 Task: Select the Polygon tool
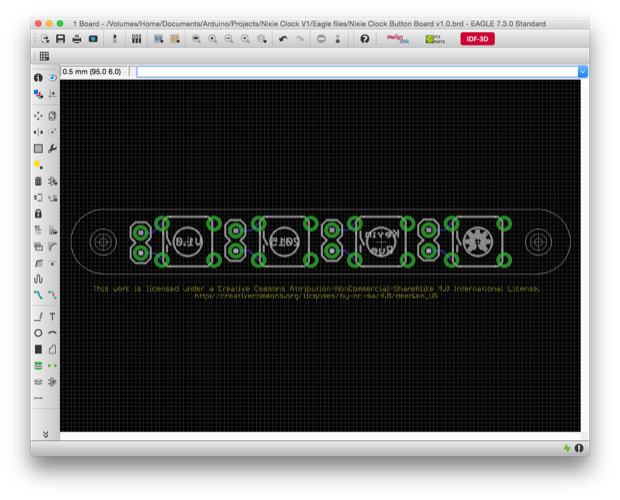coord(52,349)
